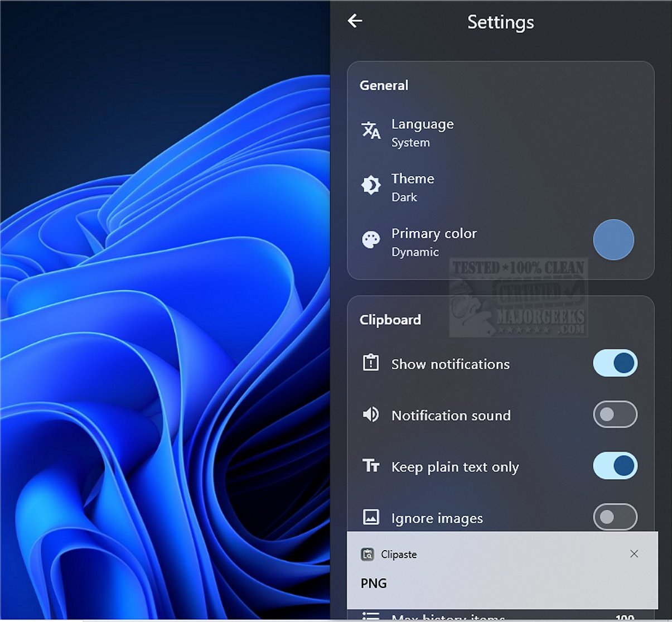Image resolution: width=672 pixels, height=622 pixels.
Task: Select the Clipboard section header
Action: 390,319
